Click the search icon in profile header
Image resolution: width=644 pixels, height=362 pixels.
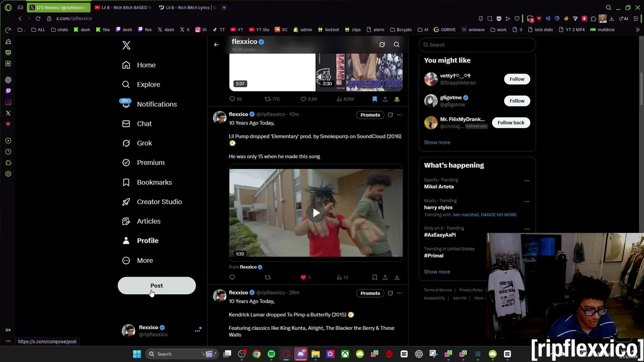pyautogui.click(x=396, y=45)
